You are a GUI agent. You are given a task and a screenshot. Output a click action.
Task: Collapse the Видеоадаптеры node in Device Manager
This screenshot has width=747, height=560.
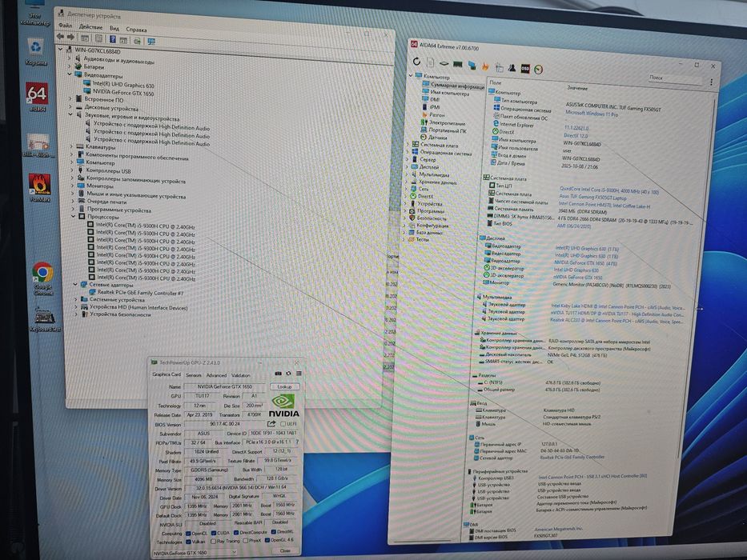coord(70,74)
